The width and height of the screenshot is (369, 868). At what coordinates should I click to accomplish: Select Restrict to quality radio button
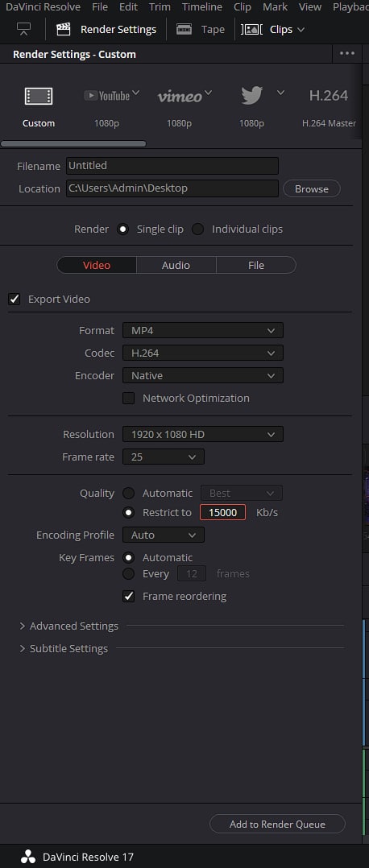point(129,513)
